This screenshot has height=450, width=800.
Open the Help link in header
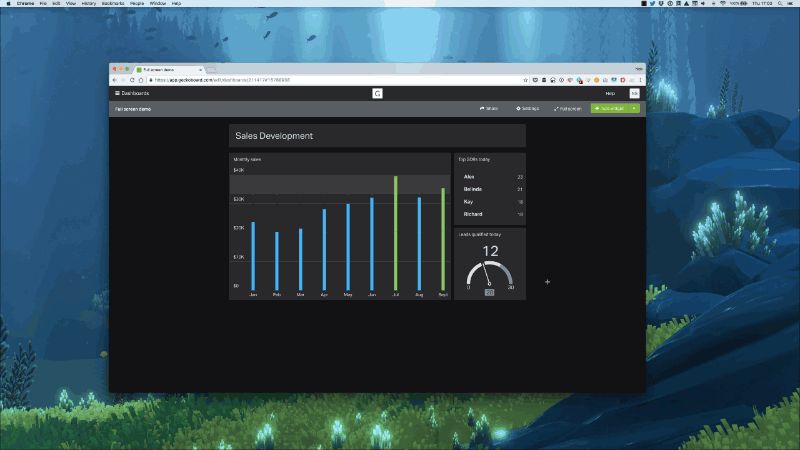[x=610, y=93]
